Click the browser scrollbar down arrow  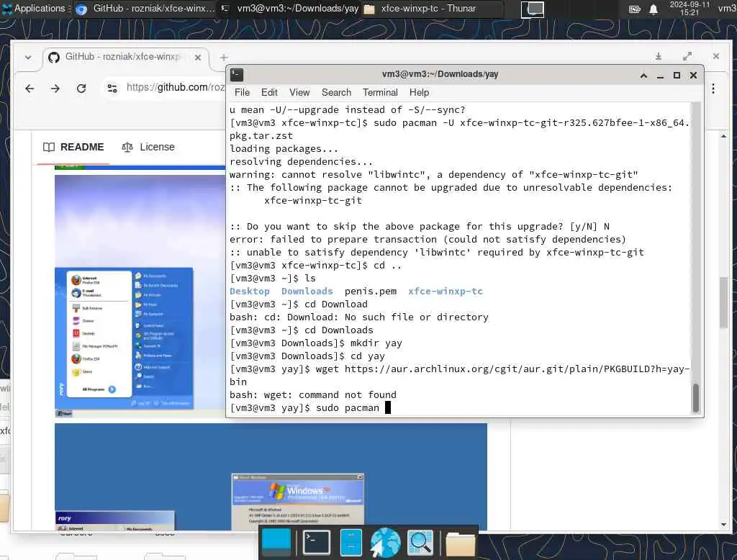[723, 525]
